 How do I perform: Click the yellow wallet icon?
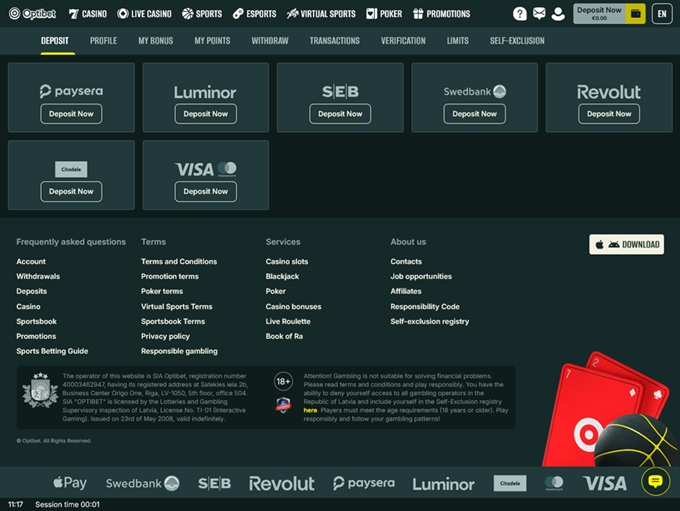[635, 14]
